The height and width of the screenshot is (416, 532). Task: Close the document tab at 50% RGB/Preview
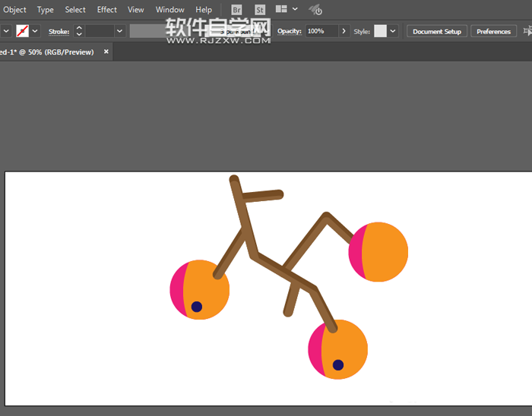click(106, 52)
